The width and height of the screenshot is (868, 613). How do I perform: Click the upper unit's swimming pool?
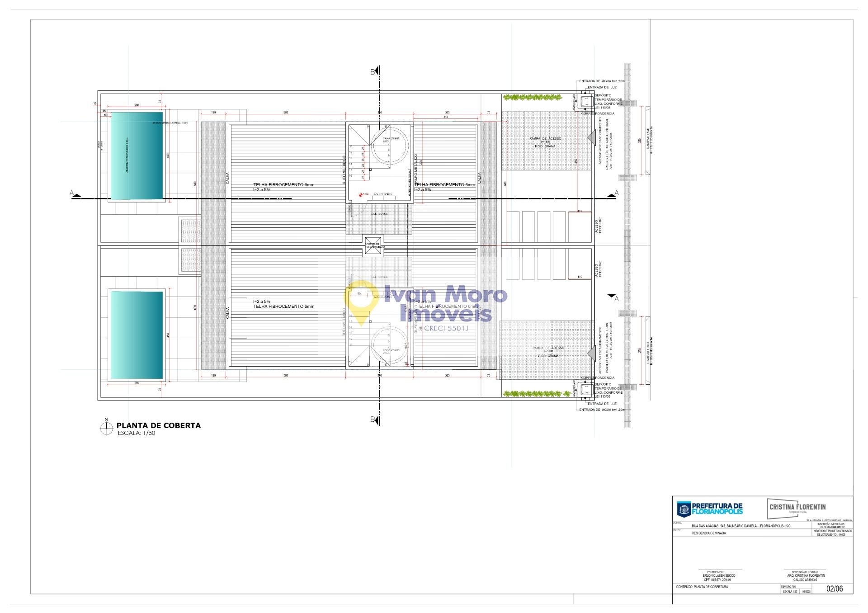pos(137,156)
